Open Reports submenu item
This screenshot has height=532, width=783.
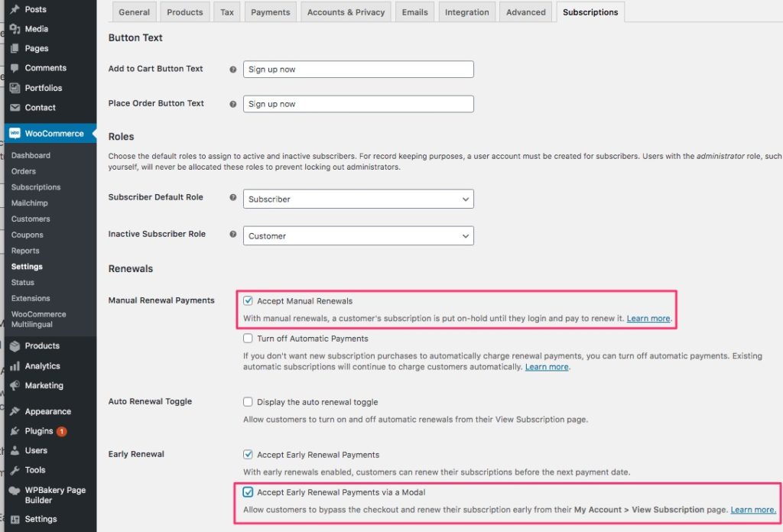pyautogui.click(x=25, y=251)
